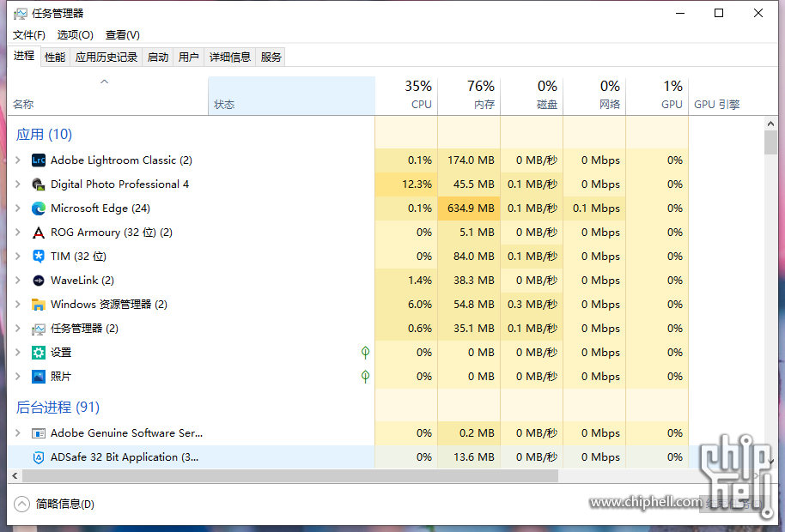Switch to the 服务 tab
This screenshot has height=532, width=785.
click(271, 57)
